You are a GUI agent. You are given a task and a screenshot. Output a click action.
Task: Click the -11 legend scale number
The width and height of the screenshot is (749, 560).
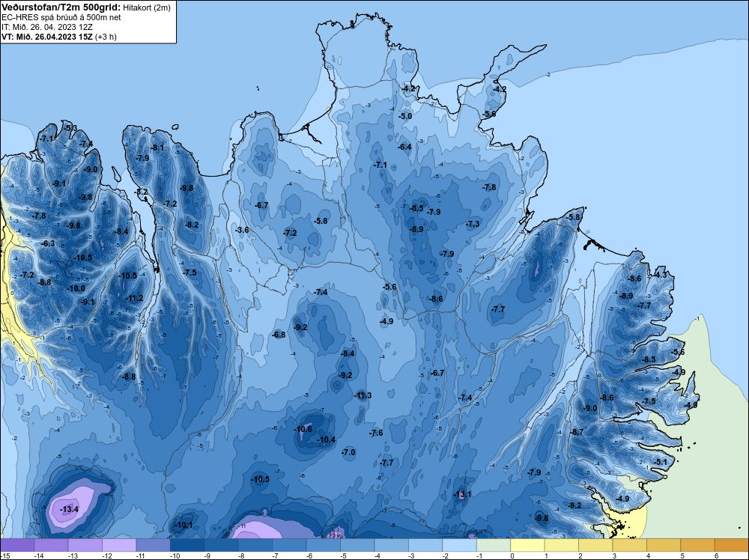[139, 556]
